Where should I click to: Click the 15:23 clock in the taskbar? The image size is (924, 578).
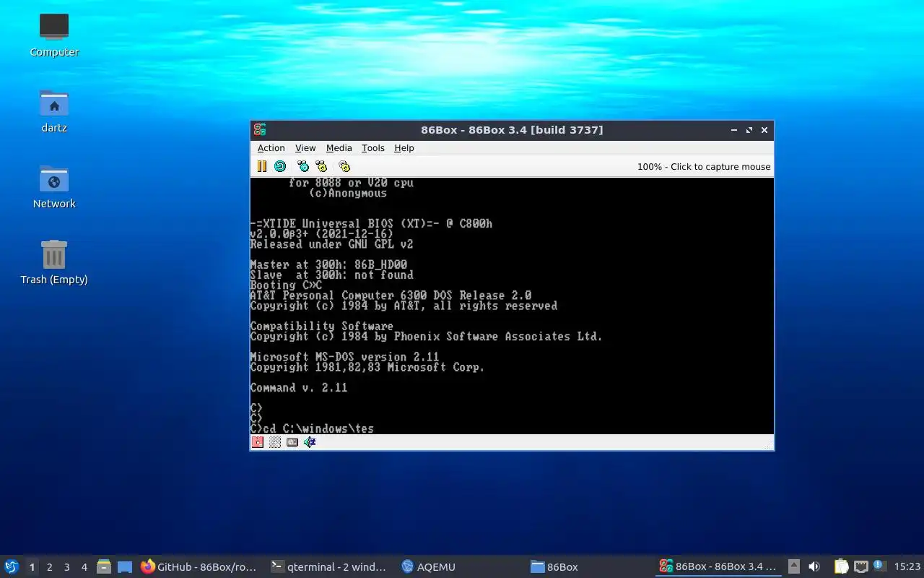pyautogui.click(x=907, y=567)
